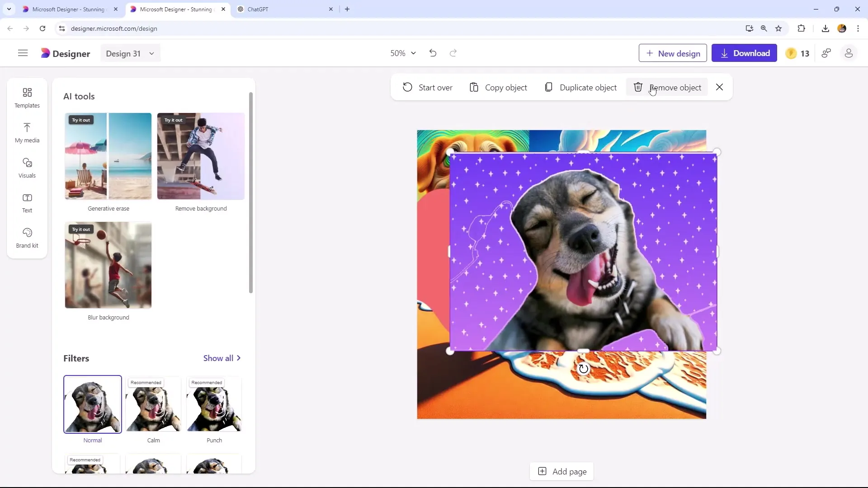Redo the last action
The image size is (868, 488).
(453, 53)
